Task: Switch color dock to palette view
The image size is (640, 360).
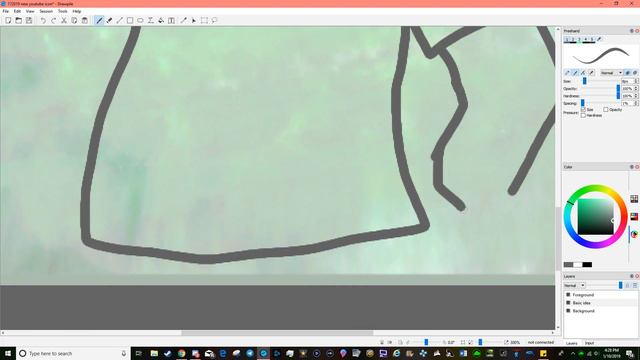Action: [x=634, y=199]
